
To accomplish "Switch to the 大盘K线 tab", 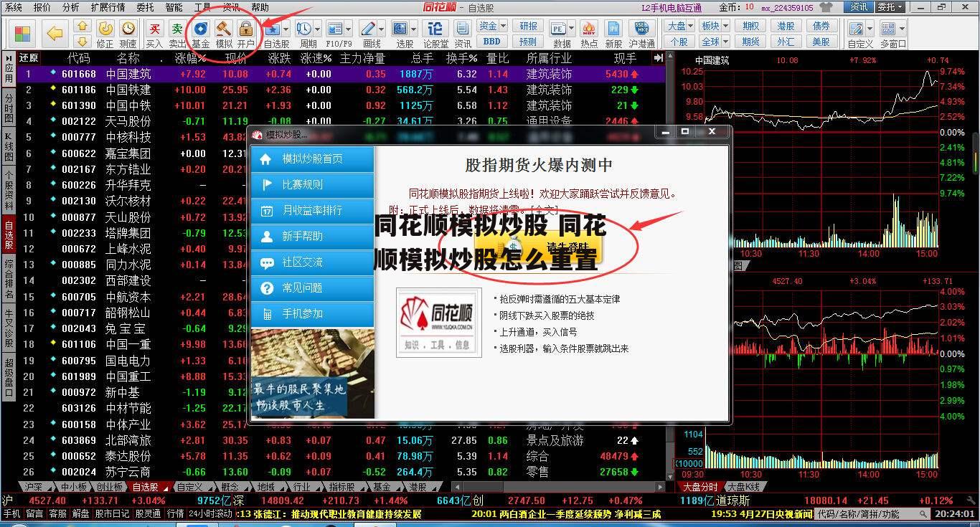I will [x=743, y=487].
